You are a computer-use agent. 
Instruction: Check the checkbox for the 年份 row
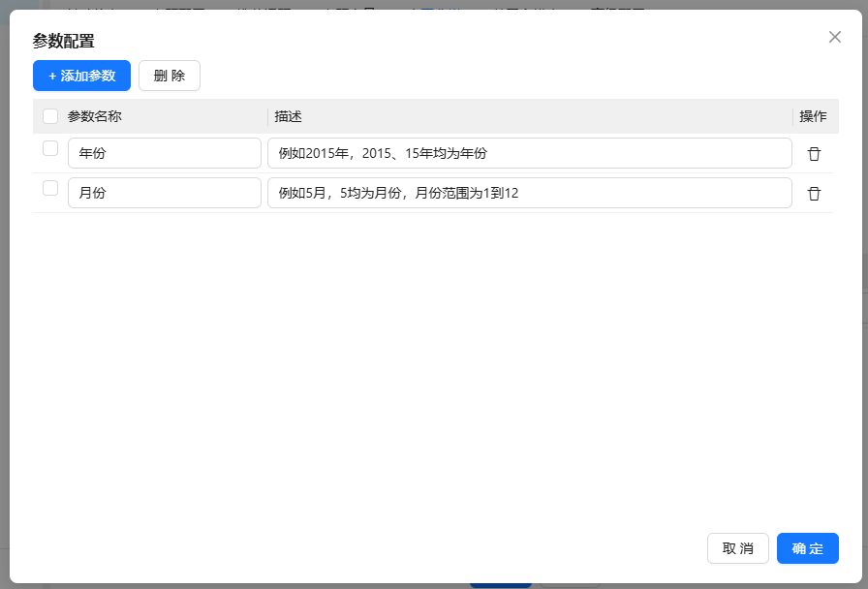[50, 148]
